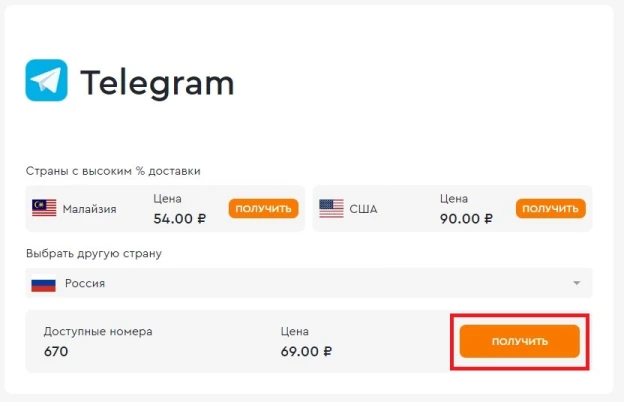The width and height of the screenshot is (624, 402).
Task: Click the Telegram title text
Action: tap(157, 84)
